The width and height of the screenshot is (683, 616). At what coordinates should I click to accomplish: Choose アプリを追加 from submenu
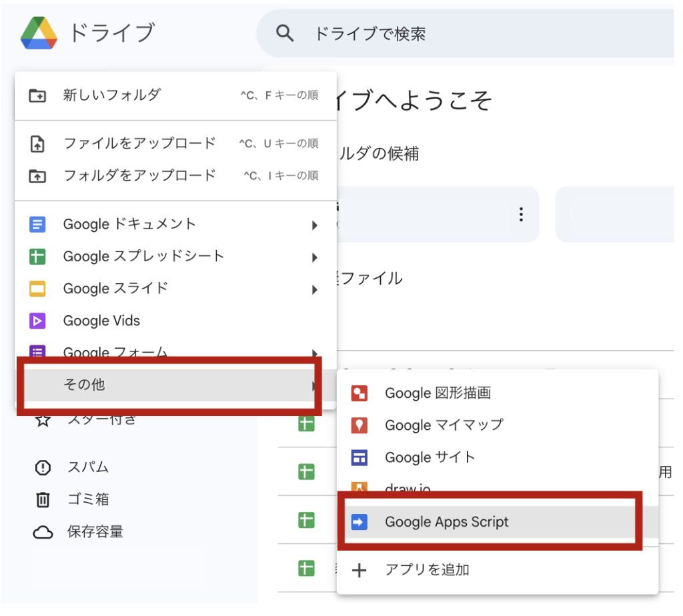pyautogui.click(x=498, y=570)
